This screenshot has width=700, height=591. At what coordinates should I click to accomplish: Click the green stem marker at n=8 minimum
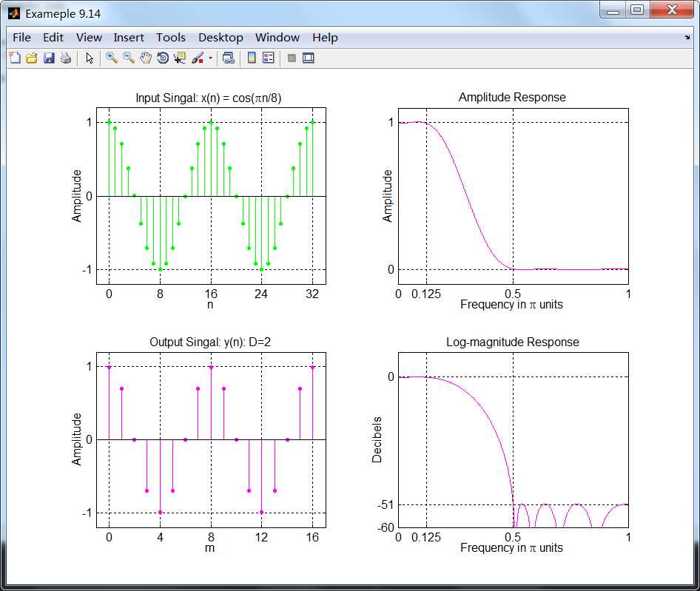click(x=160, y=269)
